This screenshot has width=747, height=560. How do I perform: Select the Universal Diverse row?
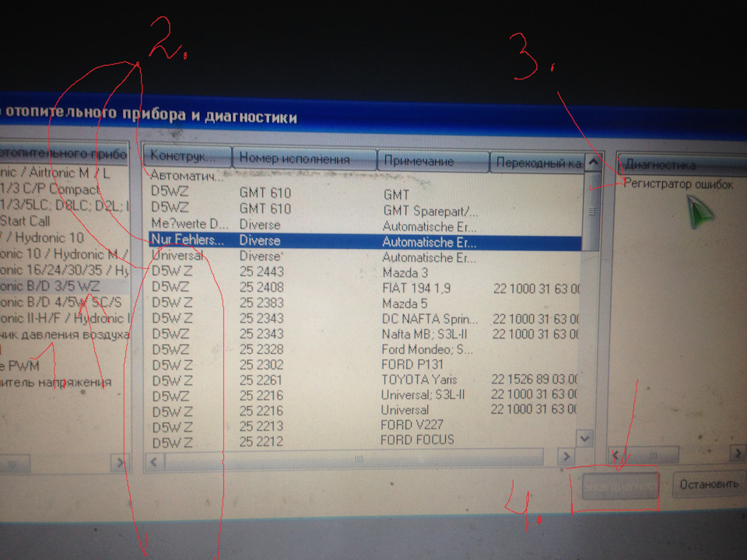point(364,256)
